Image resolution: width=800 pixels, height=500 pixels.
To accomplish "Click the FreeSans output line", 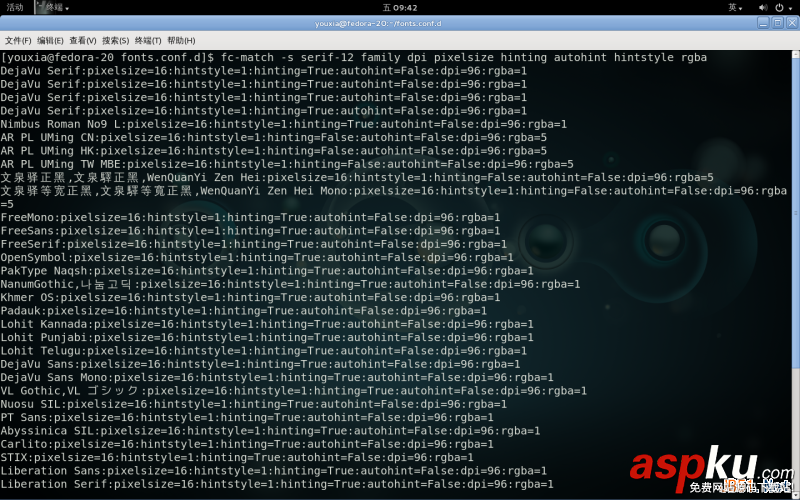I will (x=251, y=231).
